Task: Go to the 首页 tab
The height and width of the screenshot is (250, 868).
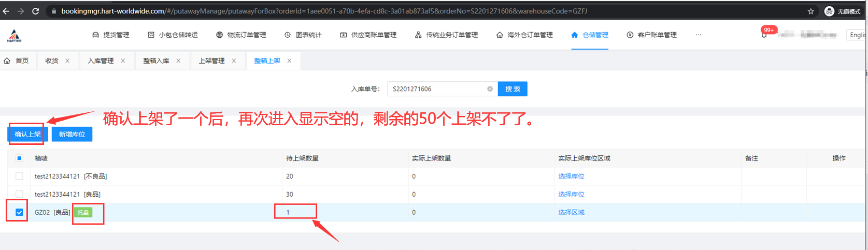Action: (17, 61)
